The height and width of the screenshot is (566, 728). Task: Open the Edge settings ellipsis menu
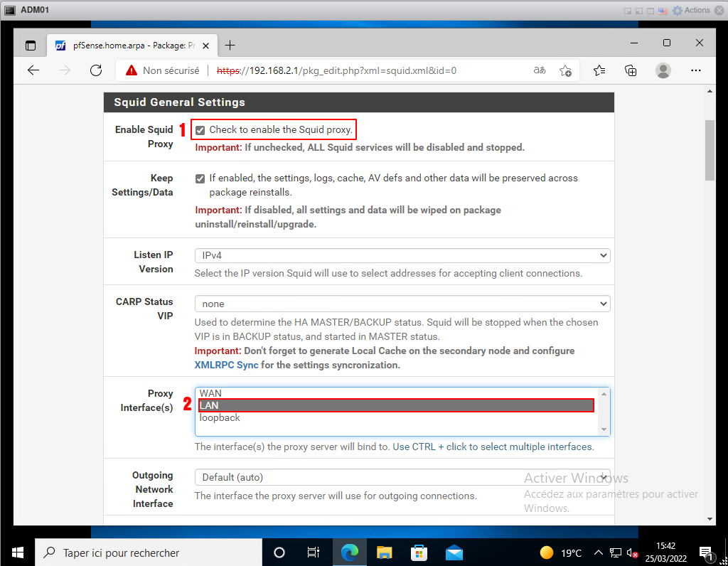[x=697, y=70]
